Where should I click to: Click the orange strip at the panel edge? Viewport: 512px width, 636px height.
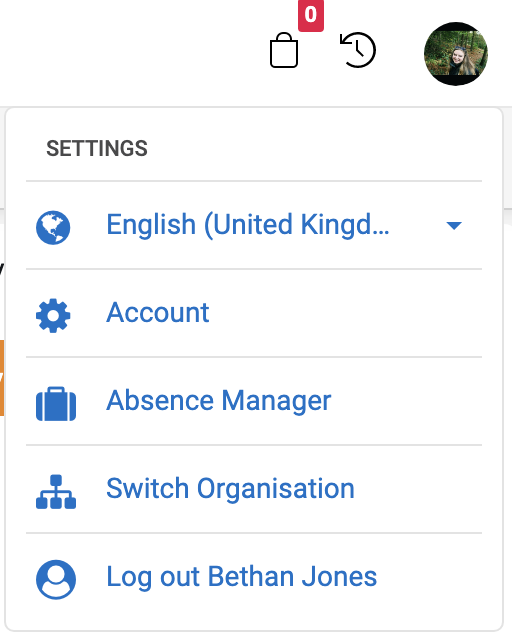pyautogui.click(x=2, y=378)
